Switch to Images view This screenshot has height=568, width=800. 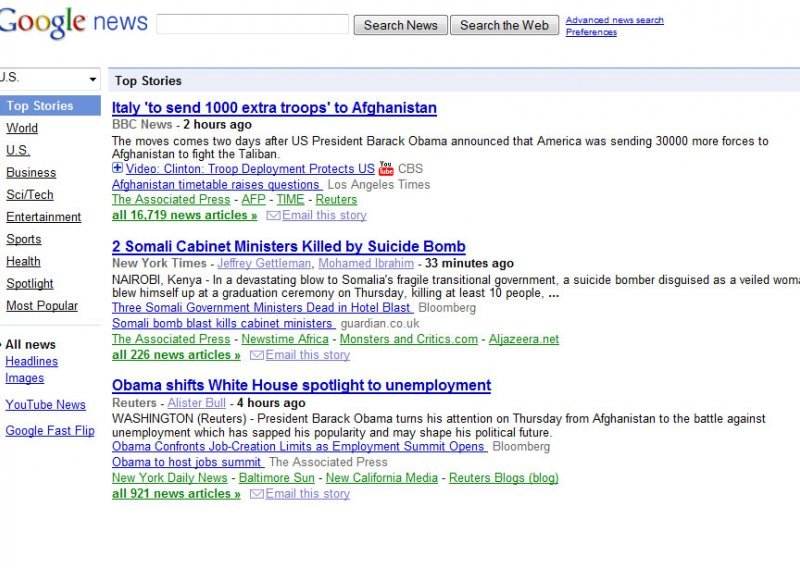(24, 378)
